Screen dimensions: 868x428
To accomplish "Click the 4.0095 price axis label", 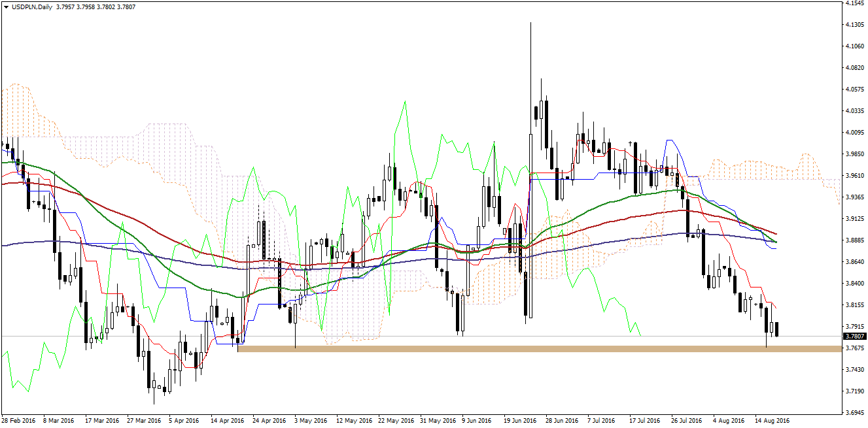I will 854,133.
